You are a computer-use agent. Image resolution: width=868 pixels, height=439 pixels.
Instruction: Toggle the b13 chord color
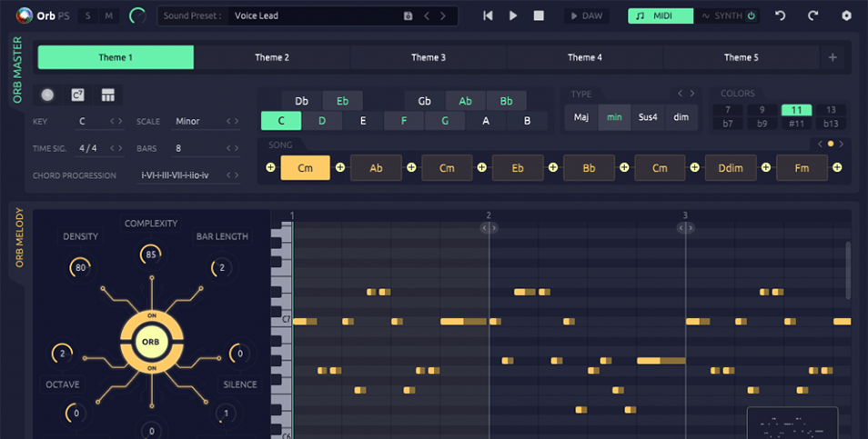831,124
